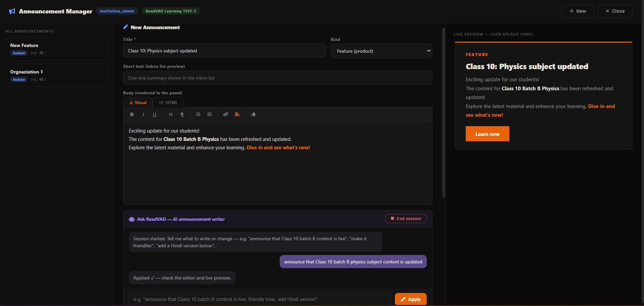Clear formatting with the eraser icon
This screenshot has height=306, width=644.
254,114
